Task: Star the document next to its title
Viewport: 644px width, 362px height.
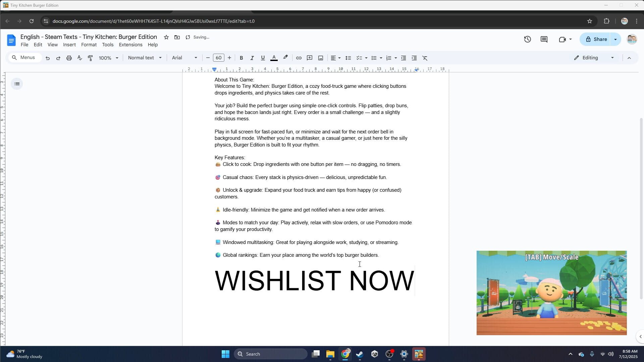Action: [166, 37]
